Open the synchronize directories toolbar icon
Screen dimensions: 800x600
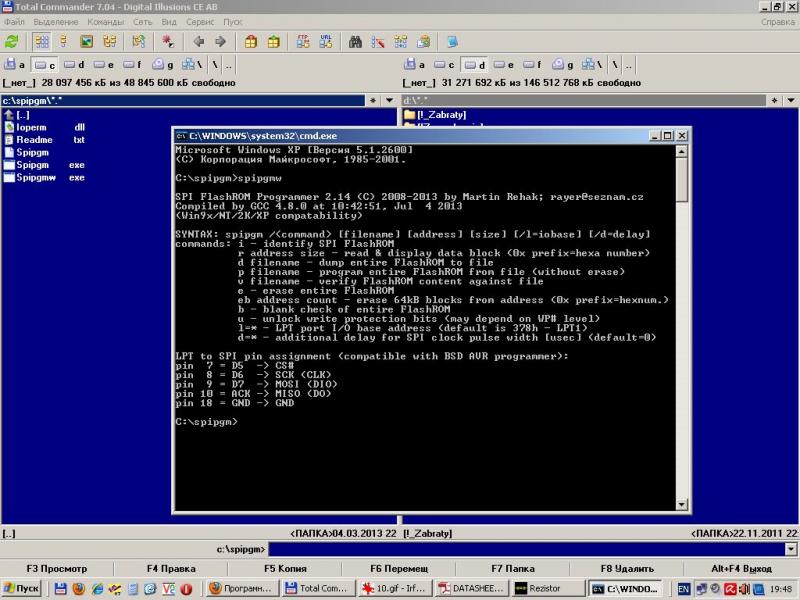(x=401, y=41)
